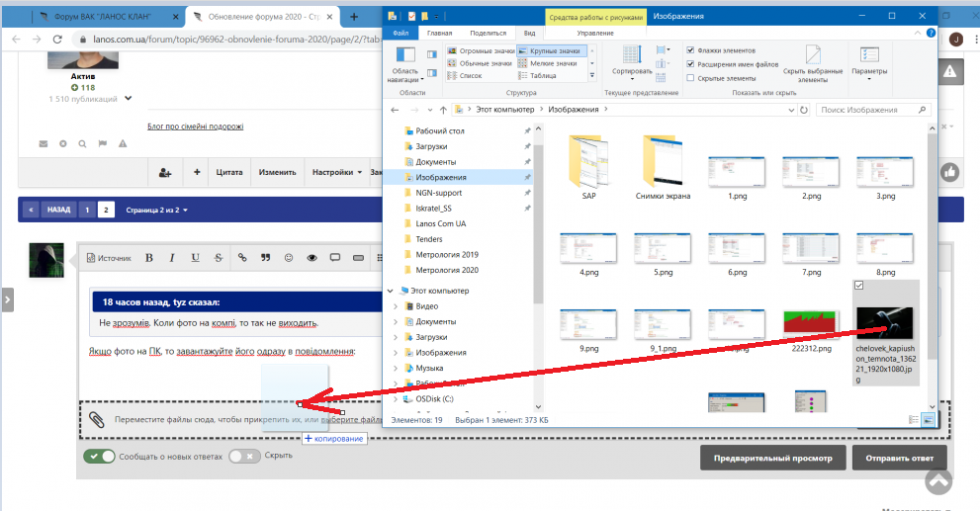Click the Отправить ответ button
The width and height of the screenshot is (980, 511).
click(x=893, y=459)
